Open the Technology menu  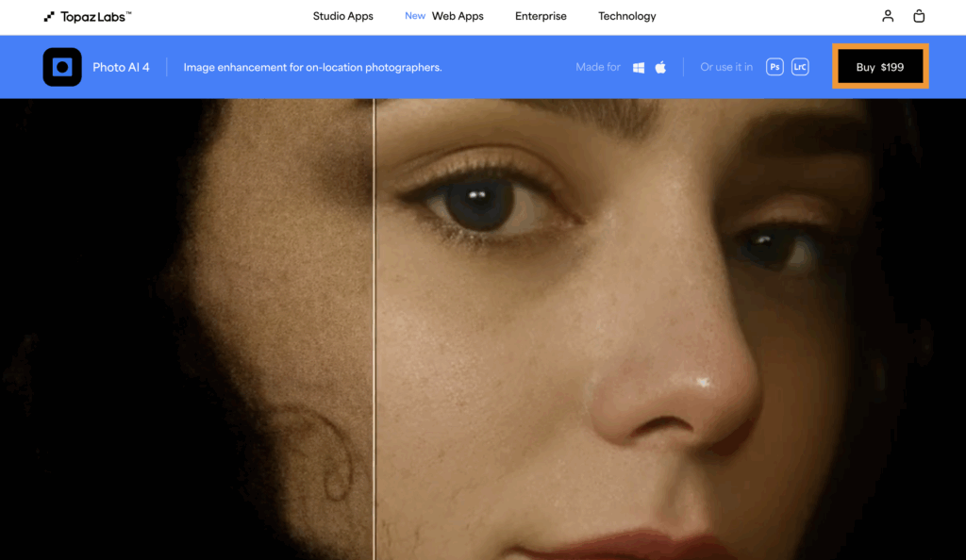coord(627,16)
